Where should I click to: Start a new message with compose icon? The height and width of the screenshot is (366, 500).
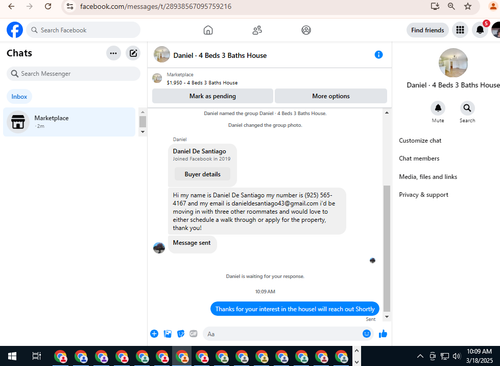[133, 53]
